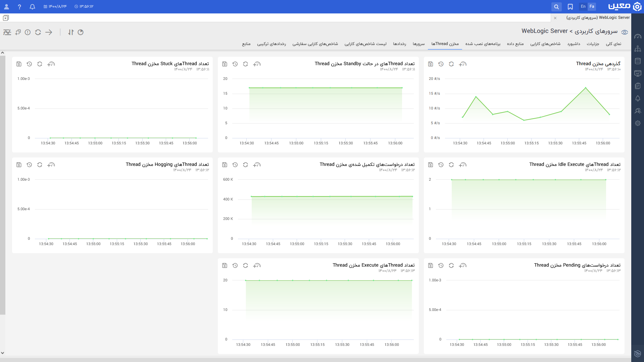Refresh the Idle Execute Thread chart
This screenshot has width=644, height=362.
[451, 165]
